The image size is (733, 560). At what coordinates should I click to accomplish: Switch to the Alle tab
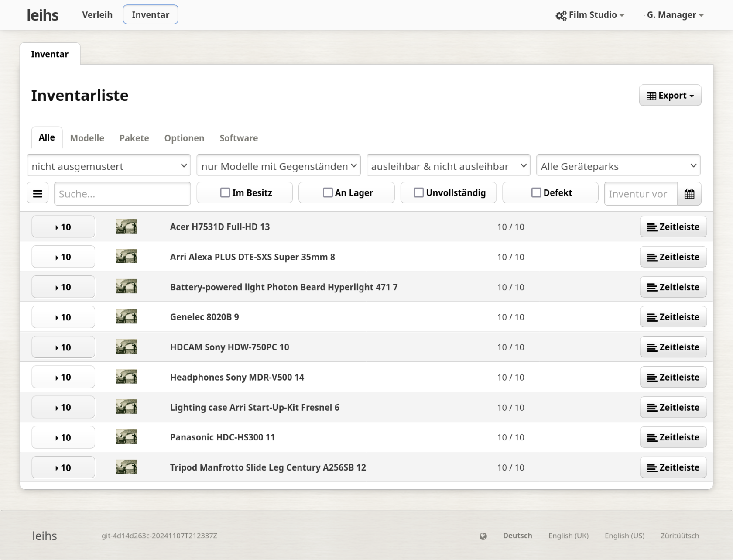click(47, 137)
